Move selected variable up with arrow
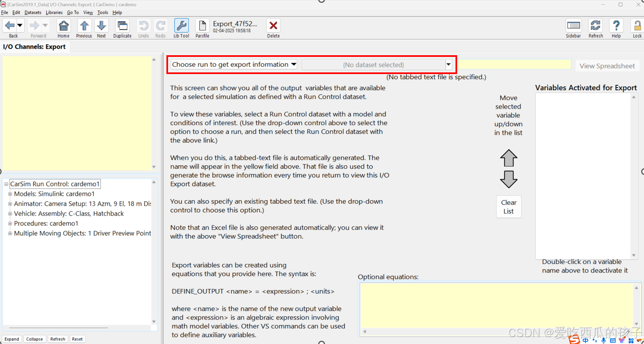 pyautogui.click(x=509, y=158)
